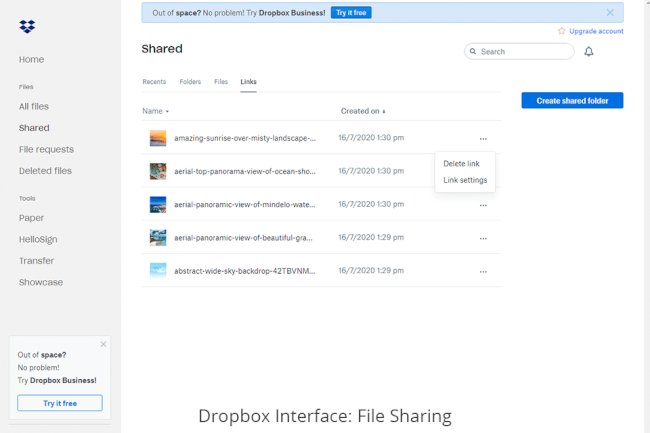
Task: Switch to the Files tab
Action: click(221, 82)
